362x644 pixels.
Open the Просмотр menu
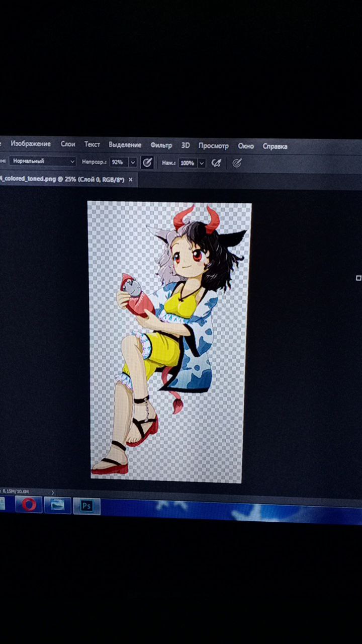click(213, 146)
